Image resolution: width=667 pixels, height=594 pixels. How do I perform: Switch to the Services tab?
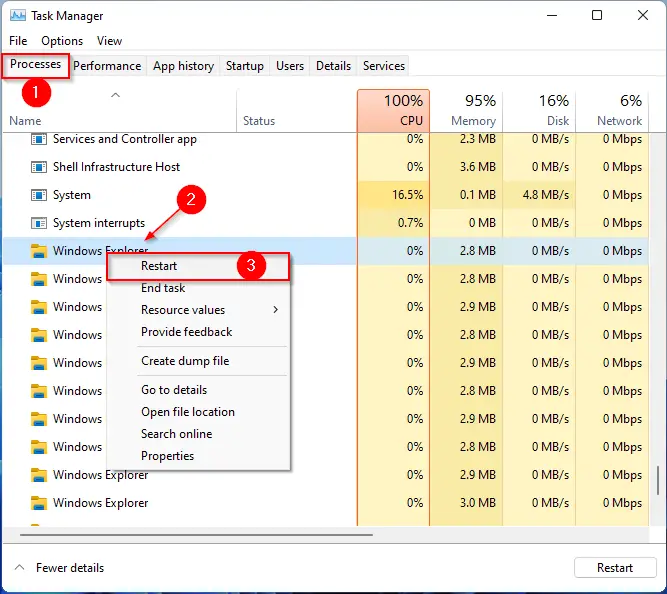point(384,66)
